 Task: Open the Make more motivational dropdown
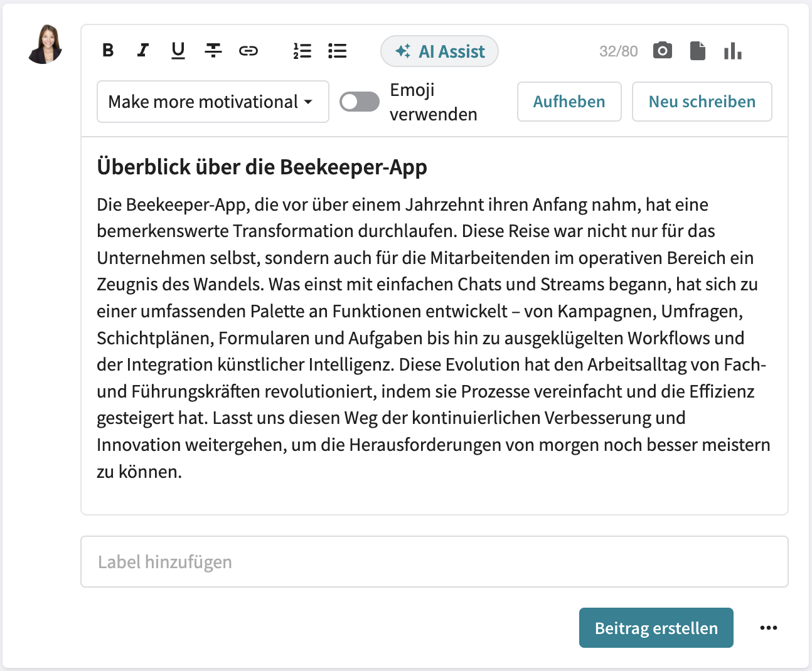212,102
